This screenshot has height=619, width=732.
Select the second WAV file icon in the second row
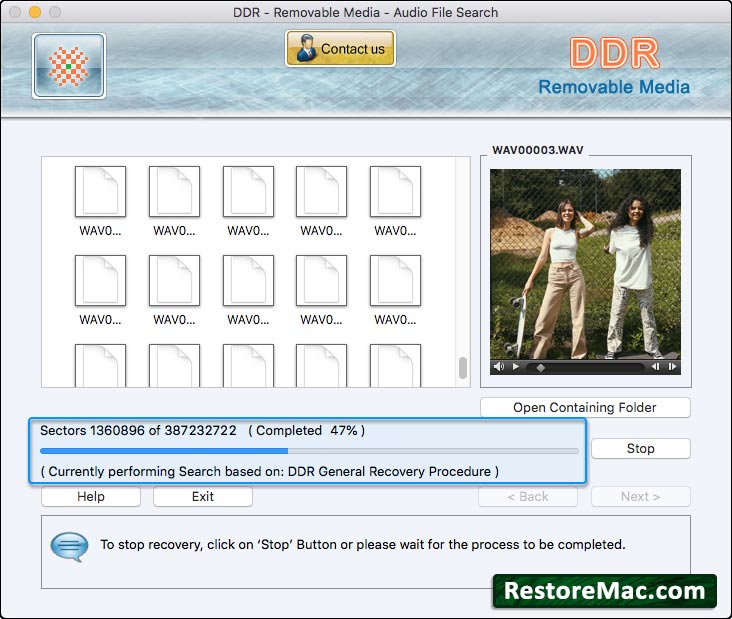tap(174, 281)
